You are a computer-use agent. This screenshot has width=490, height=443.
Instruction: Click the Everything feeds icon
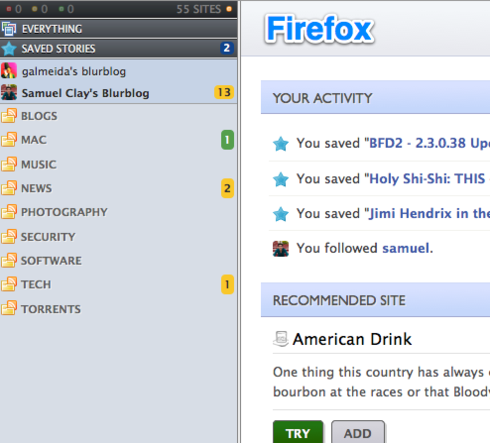[9, 29]
